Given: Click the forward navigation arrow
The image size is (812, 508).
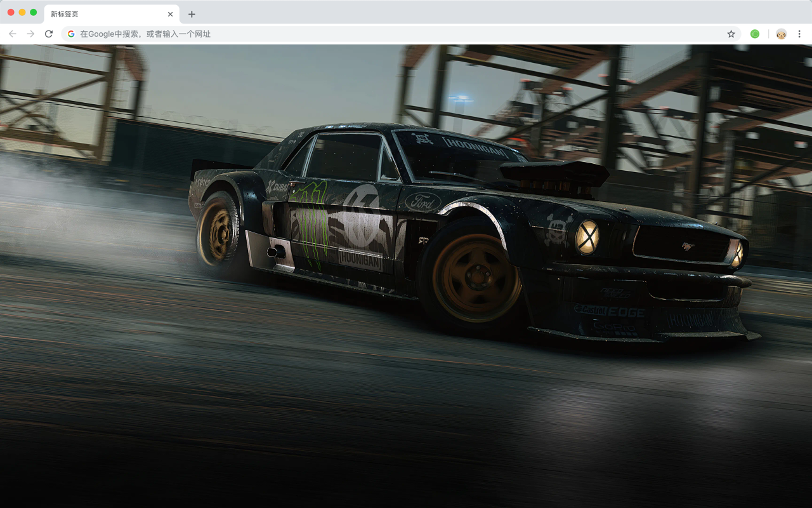Looking at the screenshot, I should [x=30, y=34].
